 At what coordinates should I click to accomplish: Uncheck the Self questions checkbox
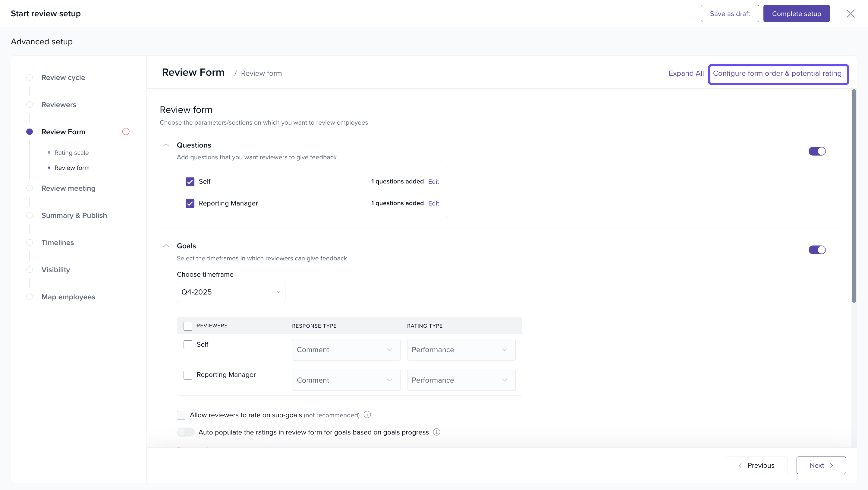[x=190, y=182]
